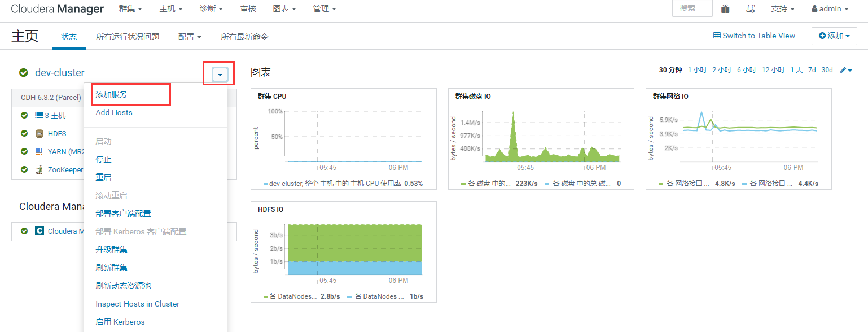
Task: Open the 群集磁盘 IO chart
Action: (x=541, y=139)
